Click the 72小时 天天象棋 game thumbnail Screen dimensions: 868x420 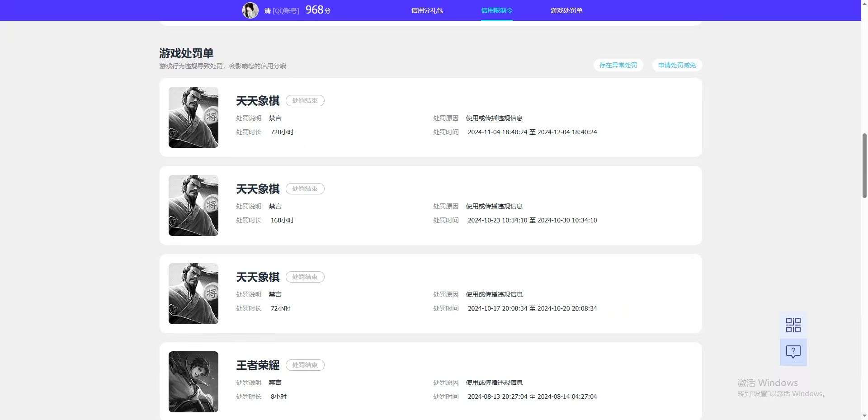193,293
